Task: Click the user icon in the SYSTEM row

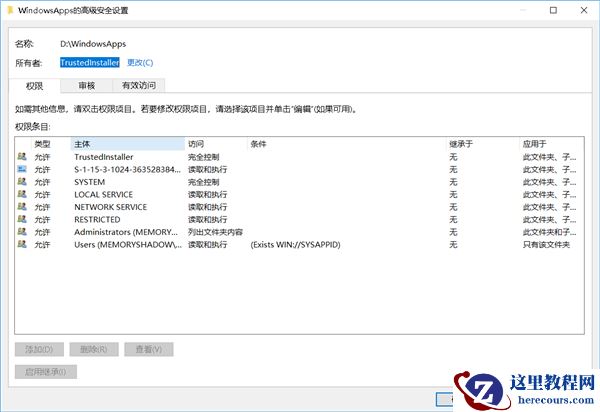Action: coord(22,182)
